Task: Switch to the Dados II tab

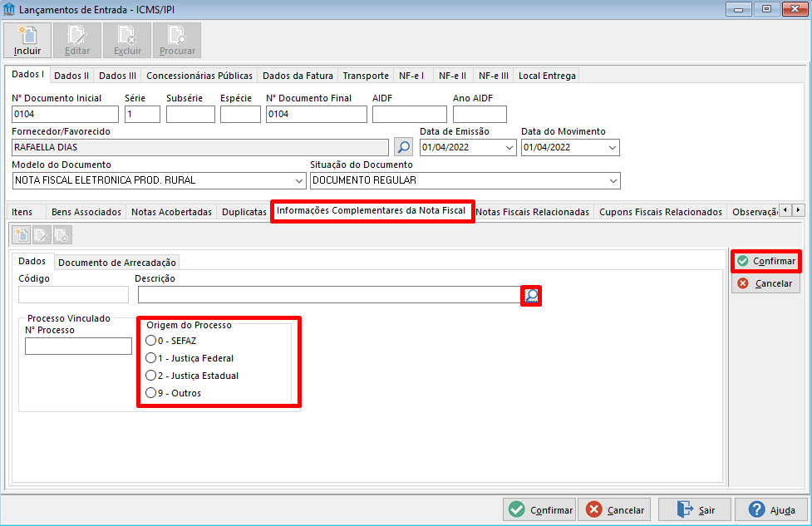Action: point(71,76)
